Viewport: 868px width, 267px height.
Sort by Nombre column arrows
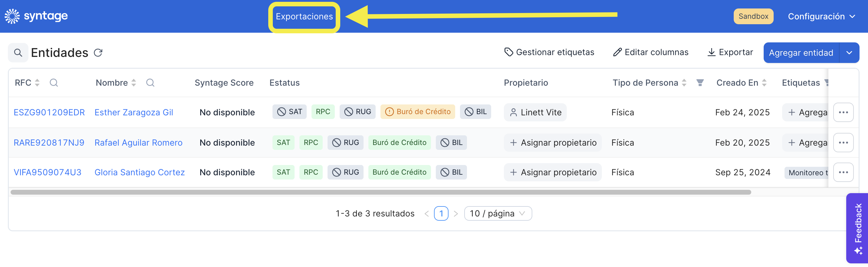(x=134, y=83)
